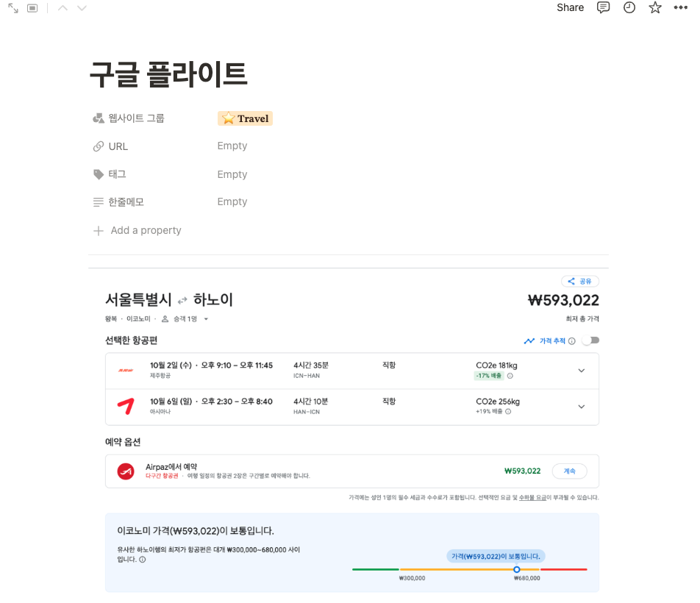The image size is (700, 603).
Task: Click the 4시간 10분 duration text
Action: click(311, 402)
